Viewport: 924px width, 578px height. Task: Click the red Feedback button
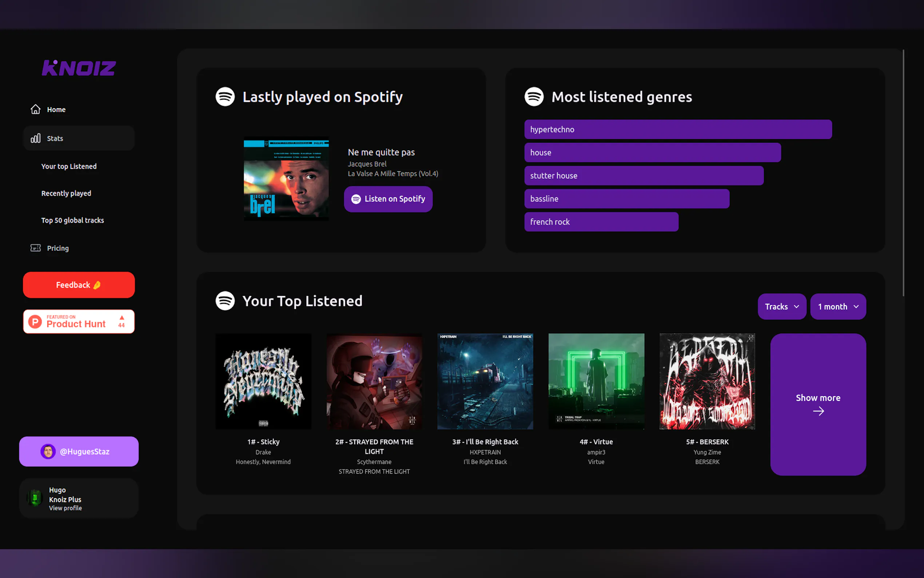(79, 285)
